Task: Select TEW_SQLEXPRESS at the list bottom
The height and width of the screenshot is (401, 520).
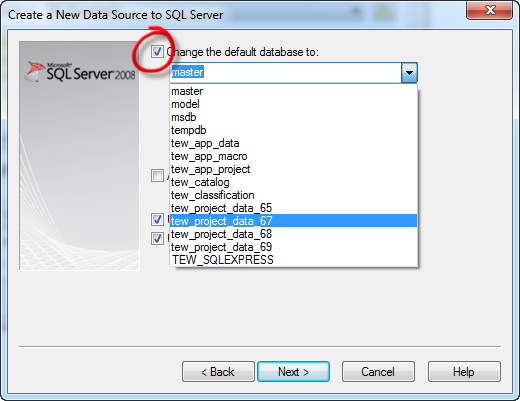Action: (x=293, y=260)
